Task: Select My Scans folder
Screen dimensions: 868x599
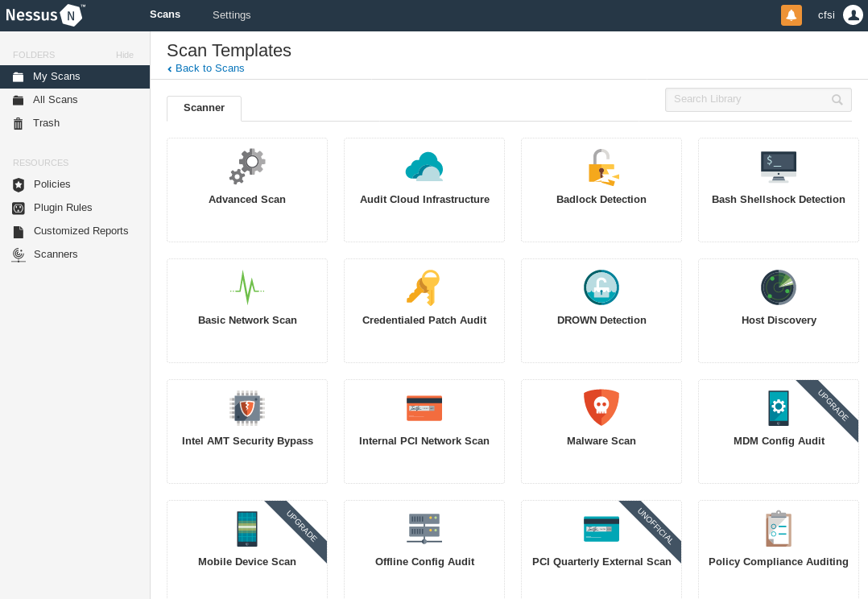Action: (75, 76)
